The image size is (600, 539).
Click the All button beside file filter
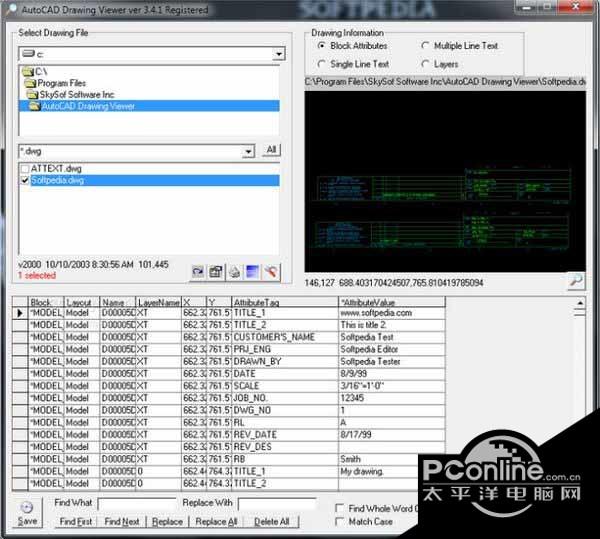271,150
